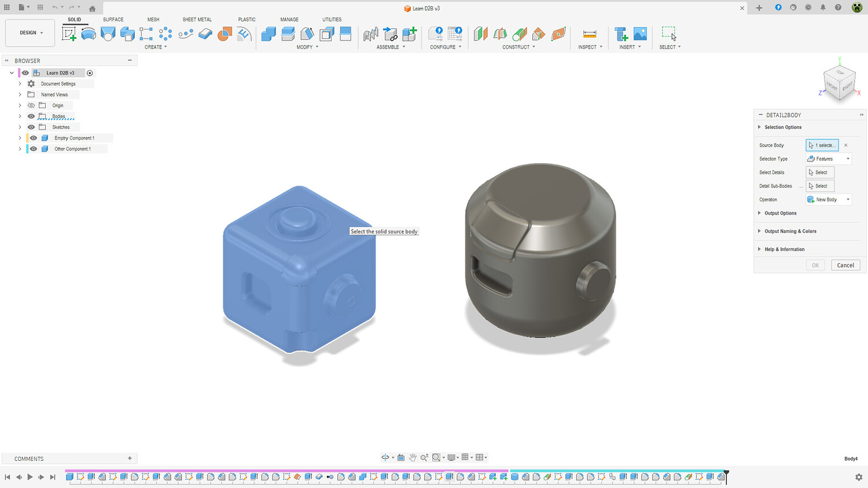Show the hidden Origin folder
This screenshot has width=868, height=488.
click(x=31, y=105)
